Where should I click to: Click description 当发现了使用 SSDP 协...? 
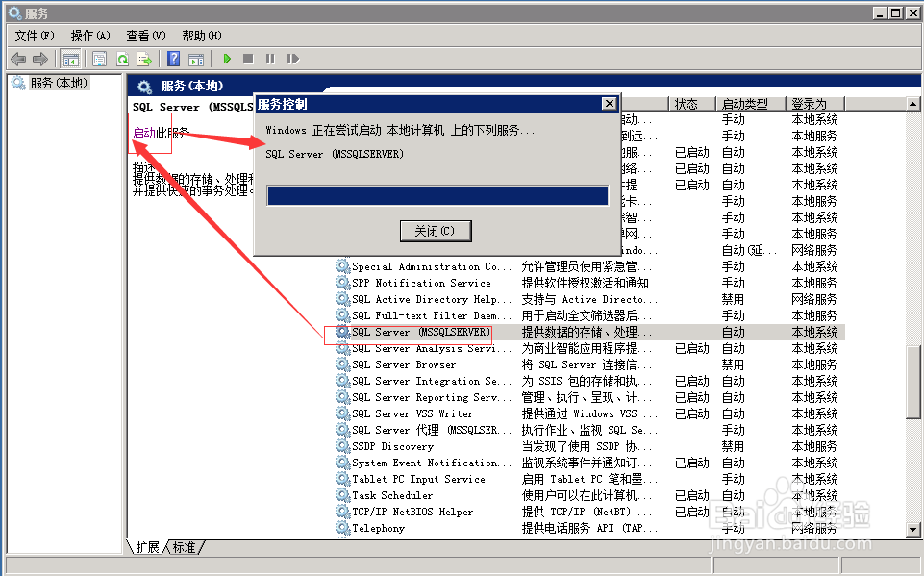(x=587, y=446)
